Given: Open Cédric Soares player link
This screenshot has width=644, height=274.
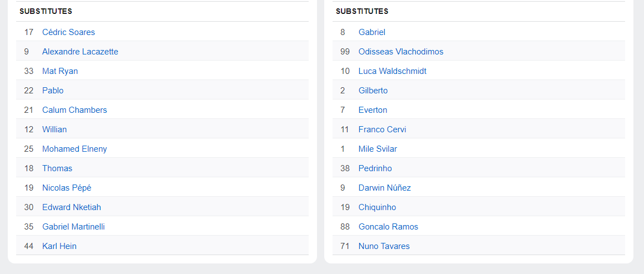Looking at the screenshot, I should point(68,32).
